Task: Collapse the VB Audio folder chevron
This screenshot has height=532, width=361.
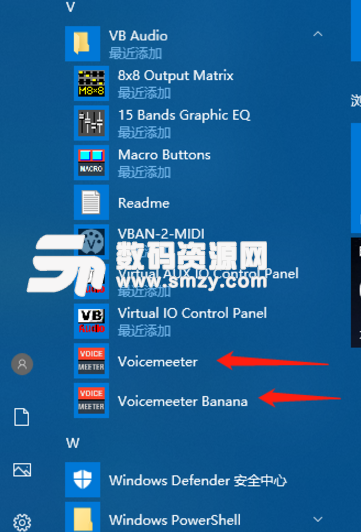Action: (x=318, y=34)
